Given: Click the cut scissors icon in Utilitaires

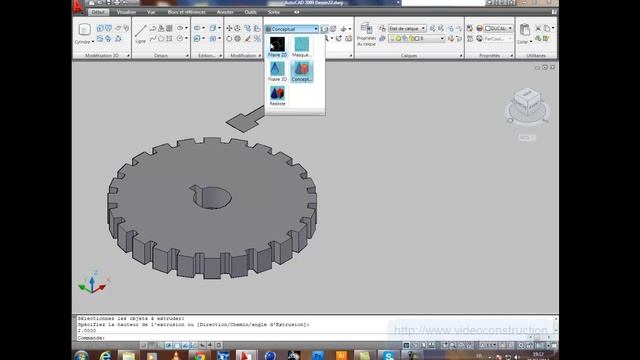Looking at the screenshot, I should (x=538, y=28).
